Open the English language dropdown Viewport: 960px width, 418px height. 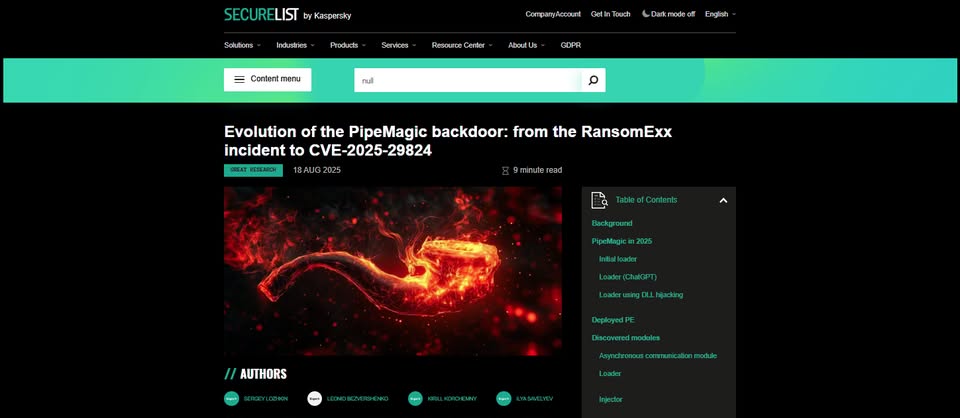(720, 14)
